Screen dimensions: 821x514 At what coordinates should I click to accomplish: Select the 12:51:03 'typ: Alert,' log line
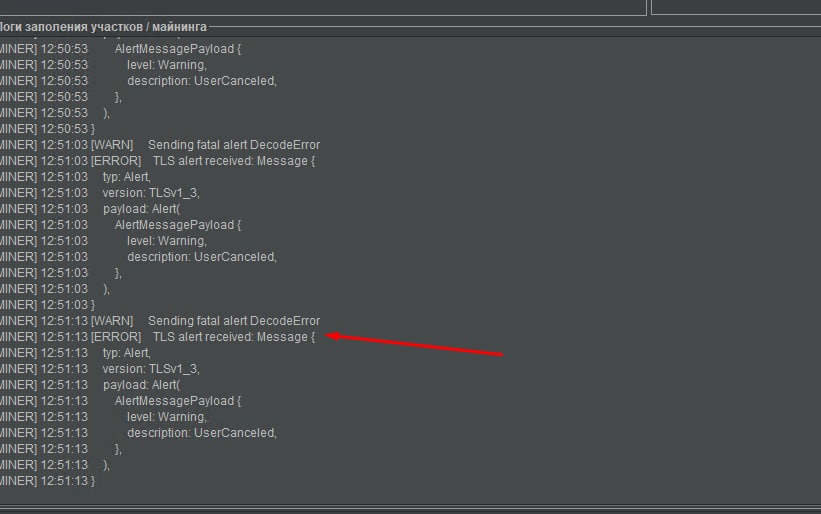(x=75, y=177)
